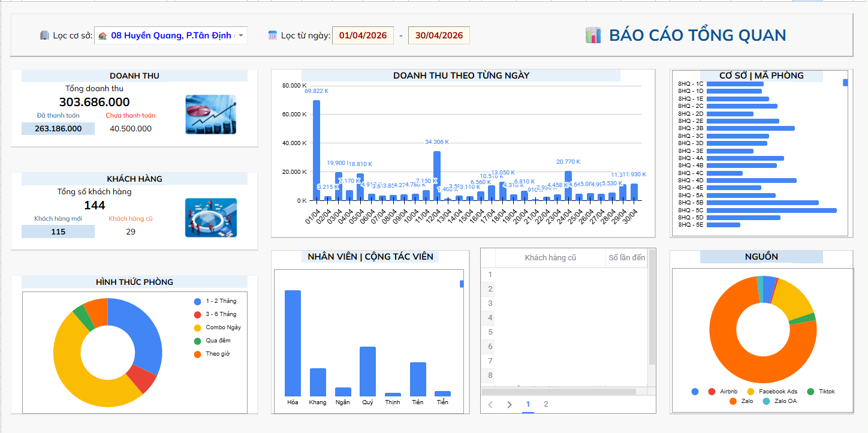Go to the previous page of the customer table
Viewport: 868px width, 433px height.
(x=490, y=405)
